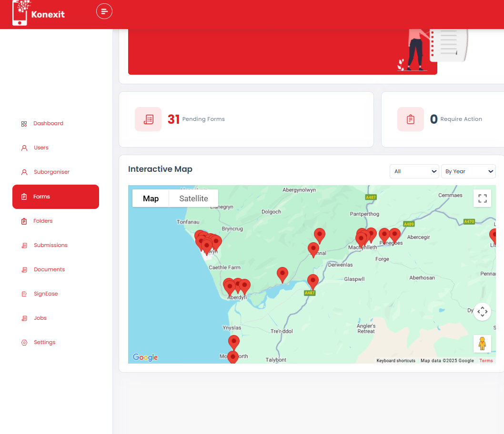Viewport: 504px width, 434px height.
Task: Toggle fullscreen map view
Action: pos(482,198)
